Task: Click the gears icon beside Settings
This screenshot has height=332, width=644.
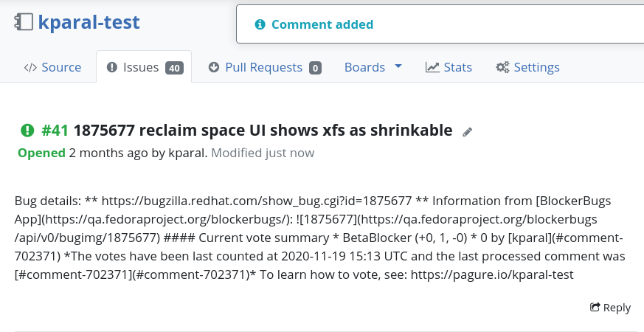Action: (502, 67)
